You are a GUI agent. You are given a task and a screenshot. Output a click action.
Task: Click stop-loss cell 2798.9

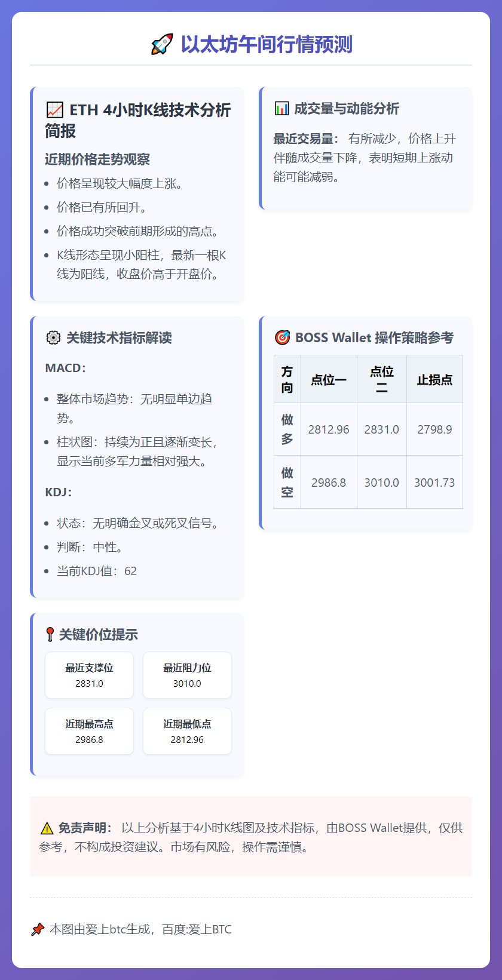[434, 429]
